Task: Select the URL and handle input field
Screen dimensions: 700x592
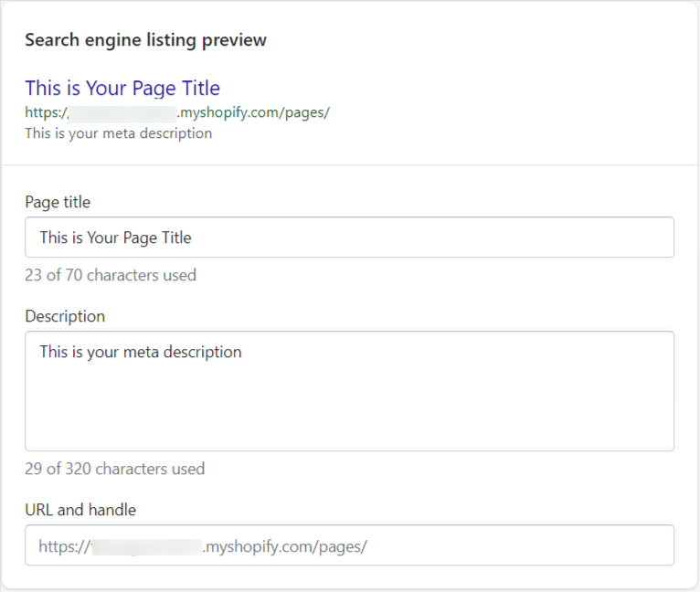Action: [x=350, y=545]
